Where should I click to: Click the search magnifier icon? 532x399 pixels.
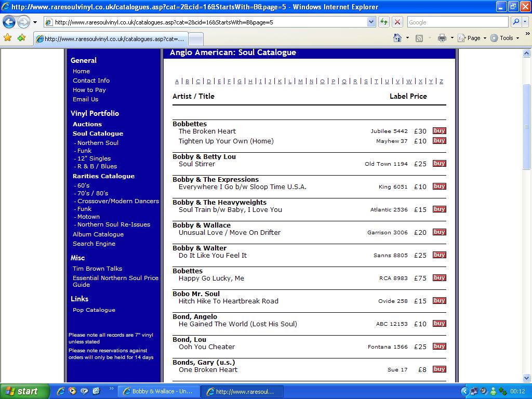click(x=516, y=22)
